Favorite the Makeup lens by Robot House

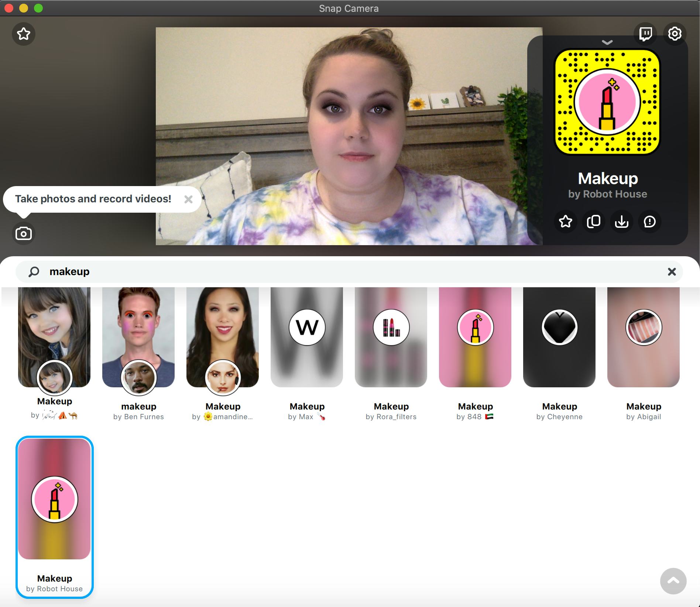(566, 222)
